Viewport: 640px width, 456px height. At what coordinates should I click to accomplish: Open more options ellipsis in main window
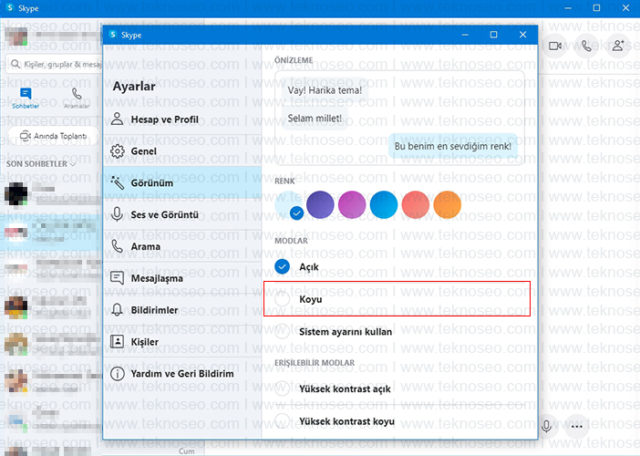click(576, 426)
